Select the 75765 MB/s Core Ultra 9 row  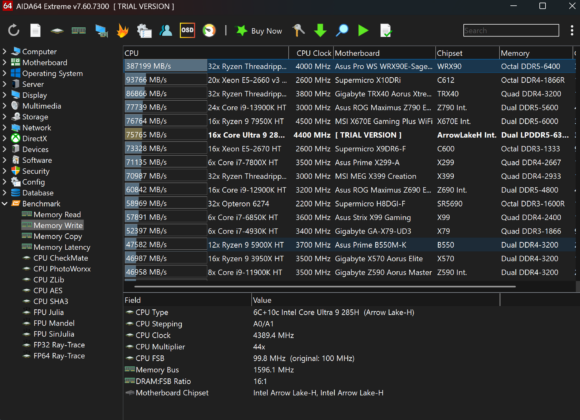pyautogui.click(x=349, y=135)
